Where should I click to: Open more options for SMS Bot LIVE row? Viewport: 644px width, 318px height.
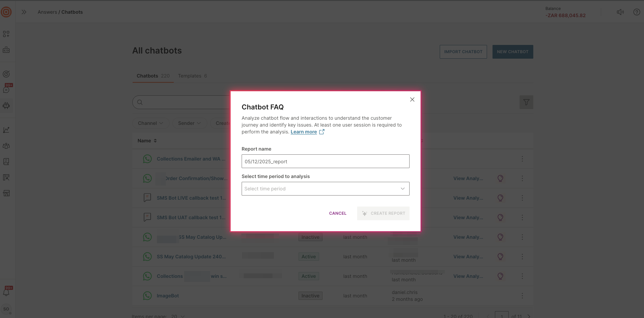[x=522, y=198]
